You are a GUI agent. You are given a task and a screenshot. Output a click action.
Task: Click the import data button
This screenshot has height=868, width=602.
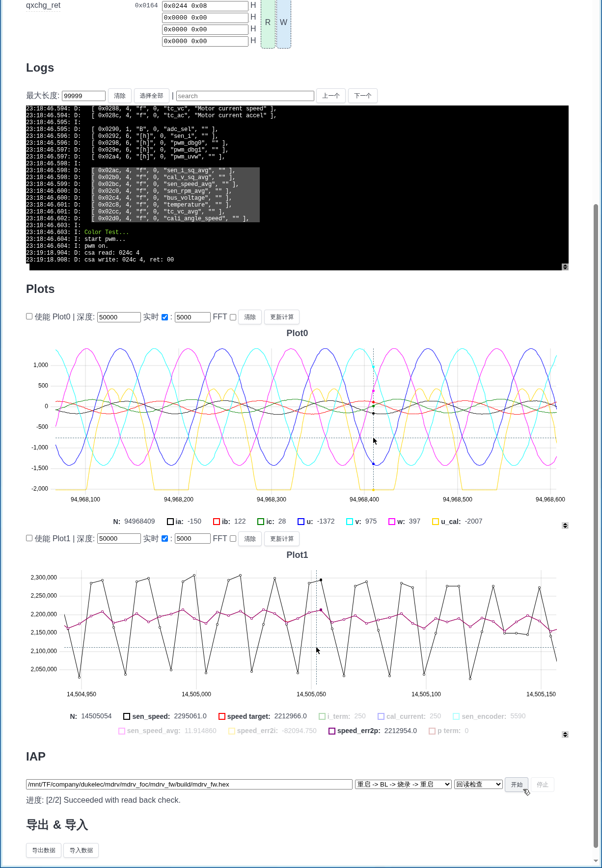point(81,850)
